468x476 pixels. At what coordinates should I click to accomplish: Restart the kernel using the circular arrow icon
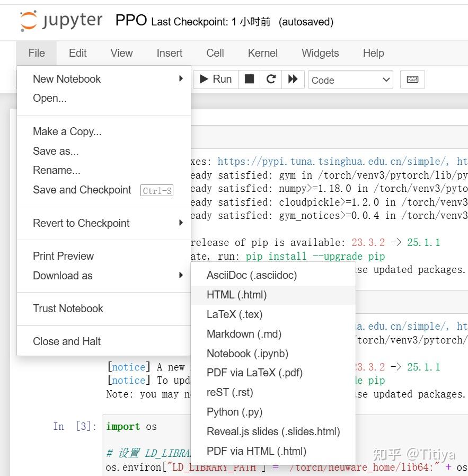tap(270, 79)
